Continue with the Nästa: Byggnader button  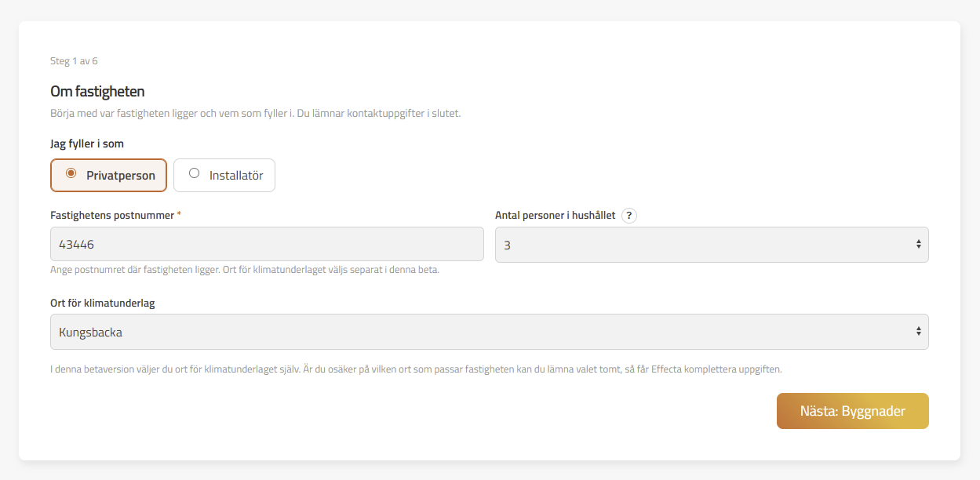853,411
